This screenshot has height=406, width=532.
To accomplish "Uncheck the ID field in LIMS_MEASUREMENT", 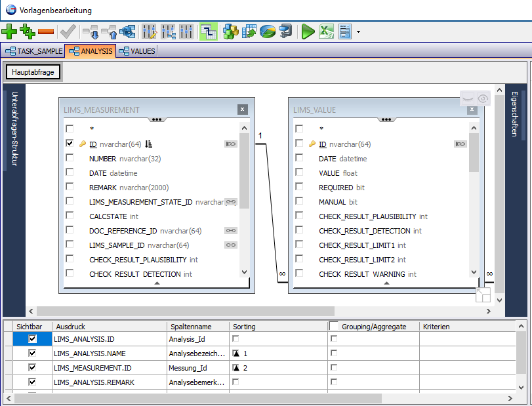I will (x=70, y=144).
